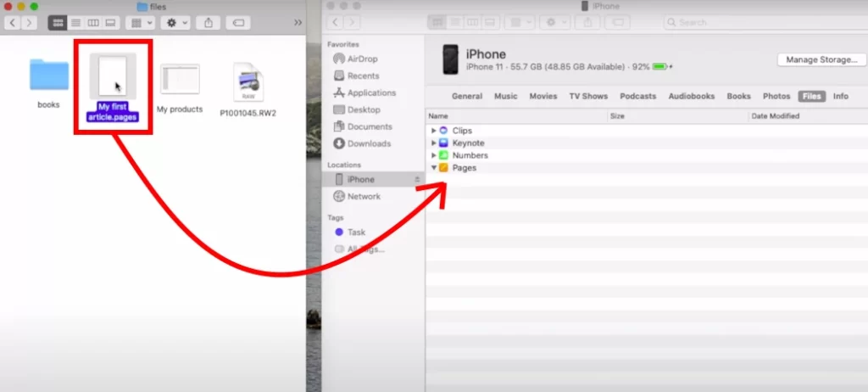Open Downloads in sidebar
The height and width of the screenshot is (392, 868).
click(369, 143)
